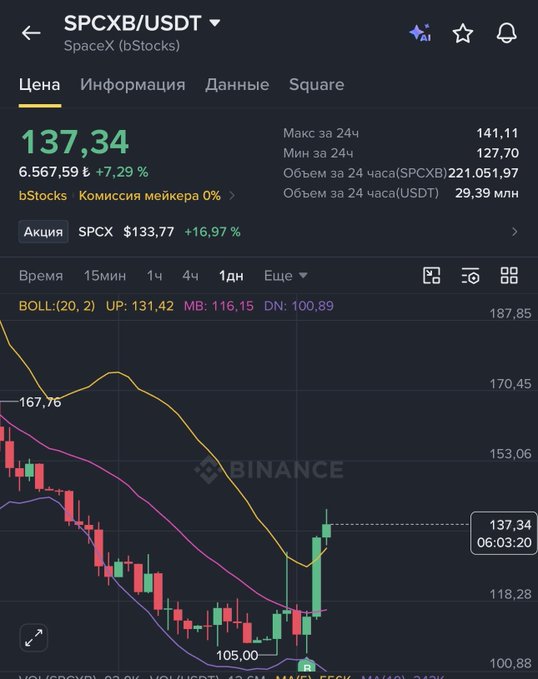
Task: Open the AI assistant sparkle icon
Action: [420, 33]
